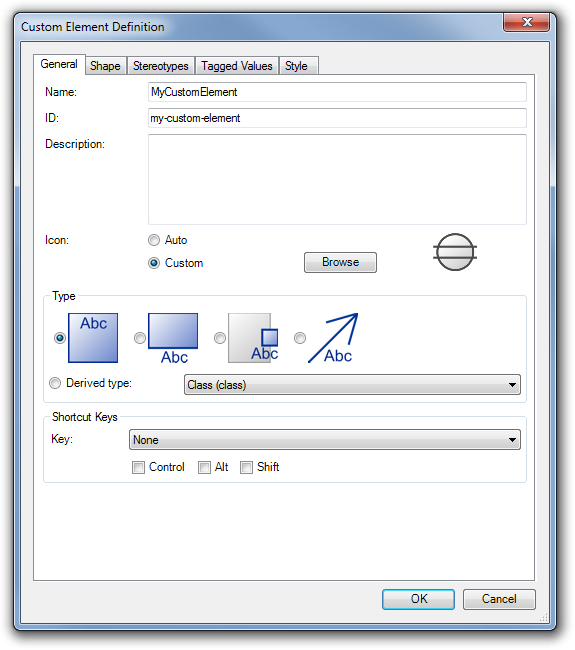Confirm with the OK button
Image resolution: width=575 pixels, height=650 pixels.
(418, 599)
